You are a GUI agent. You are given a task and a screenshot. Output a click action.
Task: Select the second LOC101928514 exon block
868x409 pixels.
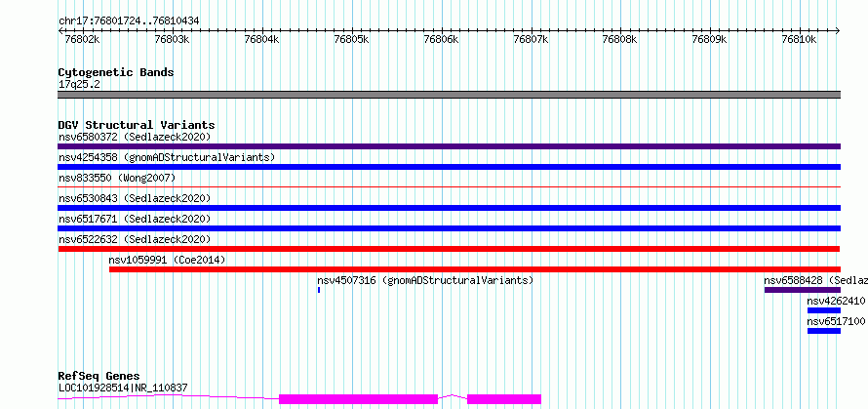click(504, 399)
